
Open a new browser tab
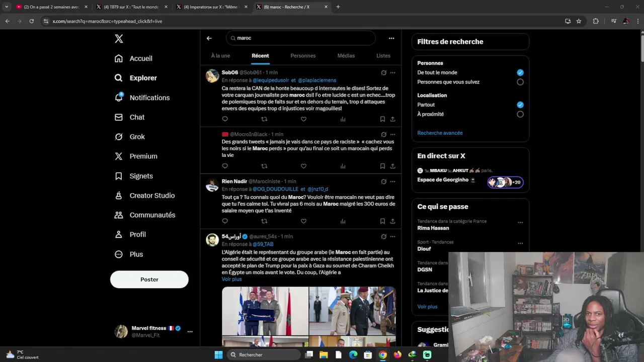pos(338,7)
